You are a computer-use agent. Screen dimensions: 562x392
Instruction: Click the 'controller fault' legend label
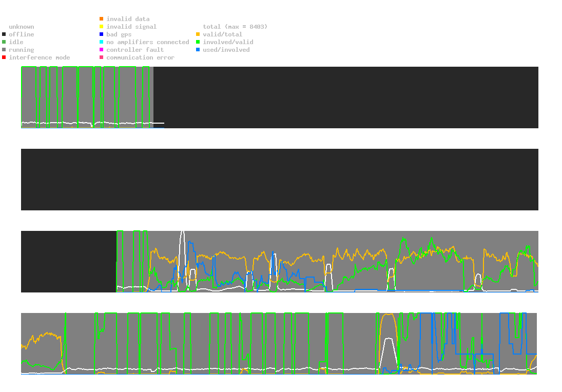[135, 50]
